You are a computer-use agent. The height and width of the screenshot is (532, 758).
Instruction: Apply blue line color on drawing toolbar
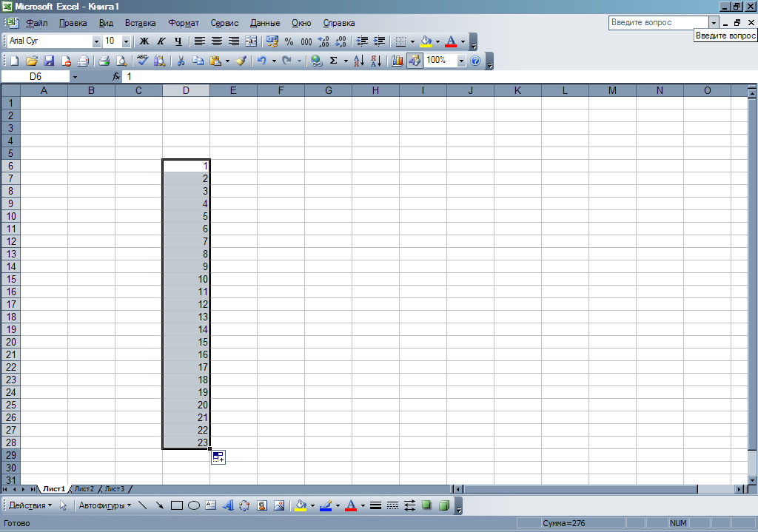tap(326, 505)
